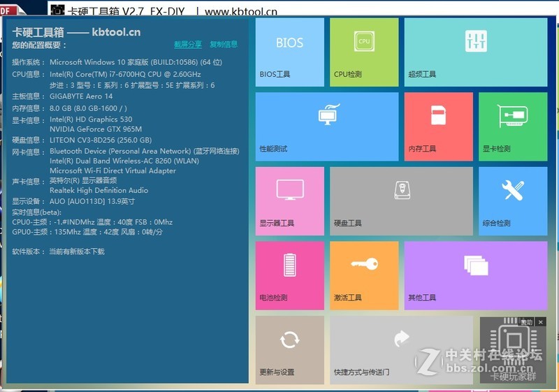This screenshot has width=559, height=392.
Task: Click the 卡硬工具箱 —— kbtool.cn heading
Action: (76, 32)
